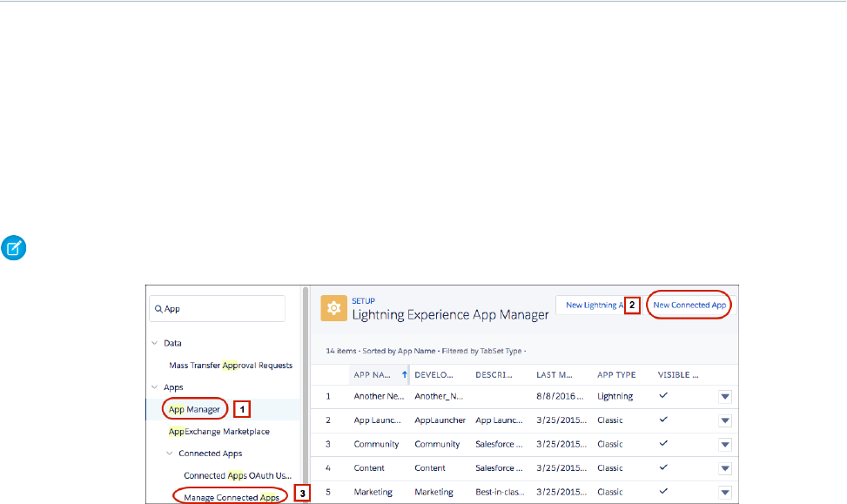This screenshot has width=847, height=504.
Task: Sort by App Name column header
Action: click(373, 375)
